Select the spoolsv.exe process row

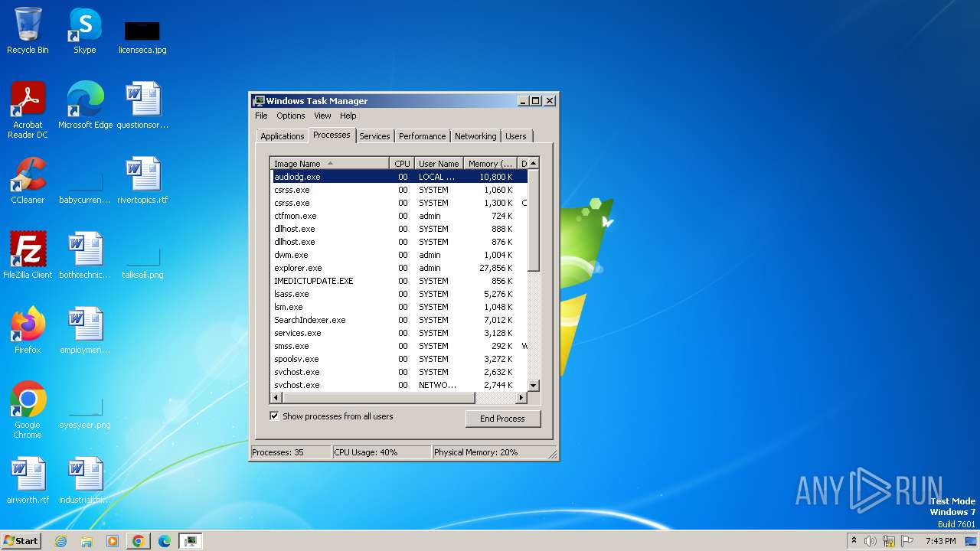pyautogui.click(x=399, y=359)
